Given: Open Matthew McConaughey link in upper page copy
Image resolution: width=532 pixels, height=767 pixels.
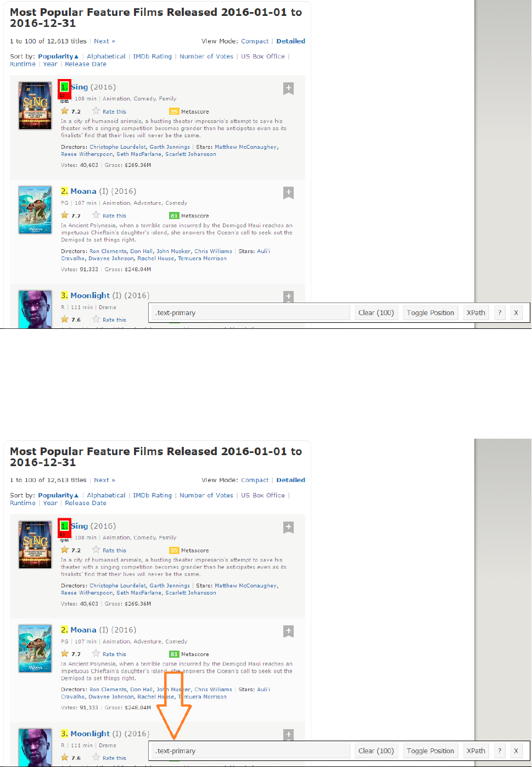Looking at the screenshot, I should point(246,147).
